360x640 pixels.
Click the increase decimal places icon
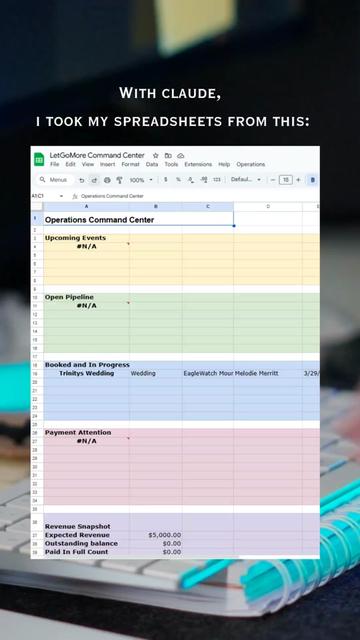pos(204,180)
